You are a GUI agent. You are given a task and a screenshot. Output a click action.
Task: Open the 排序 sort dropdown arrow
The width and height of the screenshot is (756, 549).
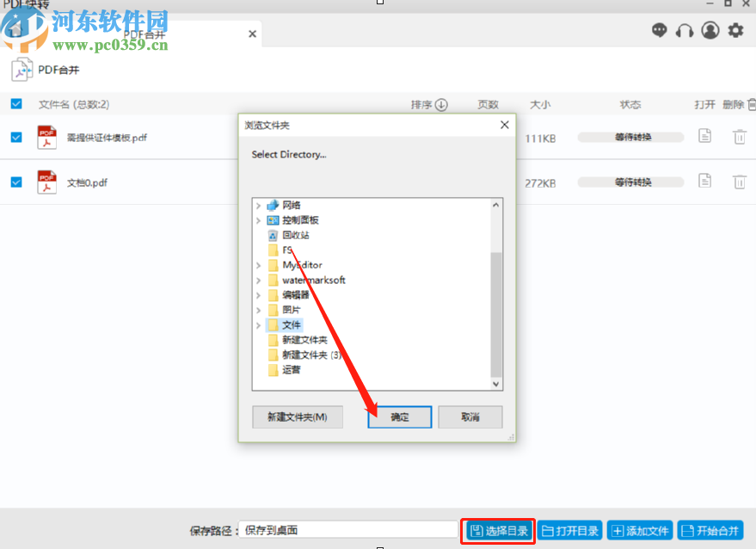coord(441,103)
